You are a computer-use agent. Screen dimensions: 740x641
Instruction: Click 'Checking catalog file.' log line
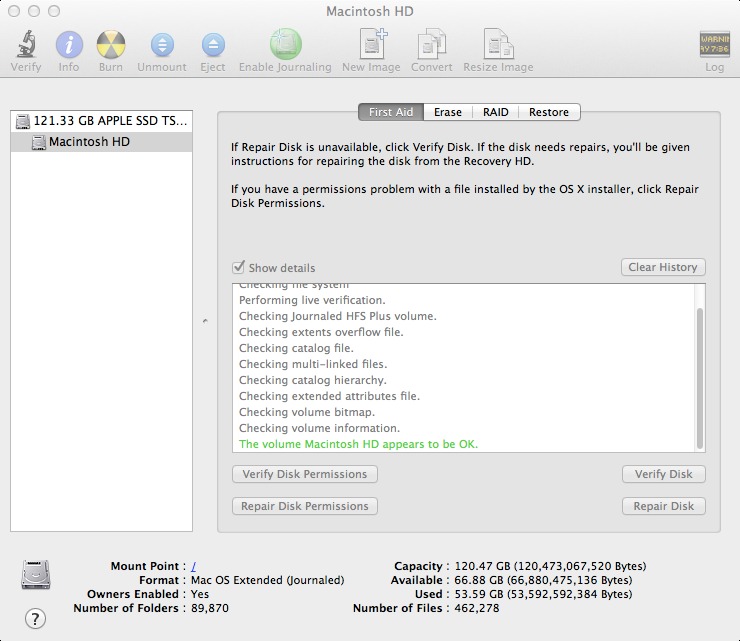point(296,348)
